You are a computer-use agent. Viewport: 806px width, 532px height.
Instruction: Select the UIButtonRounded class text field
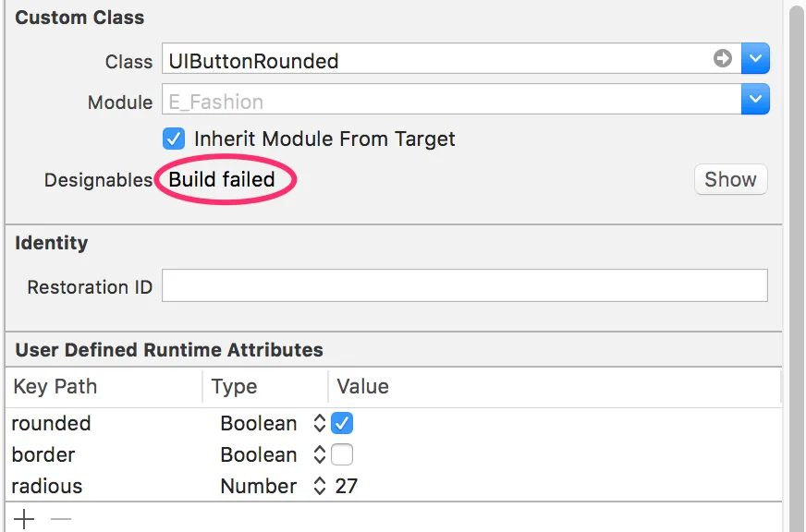pos(434,61)
